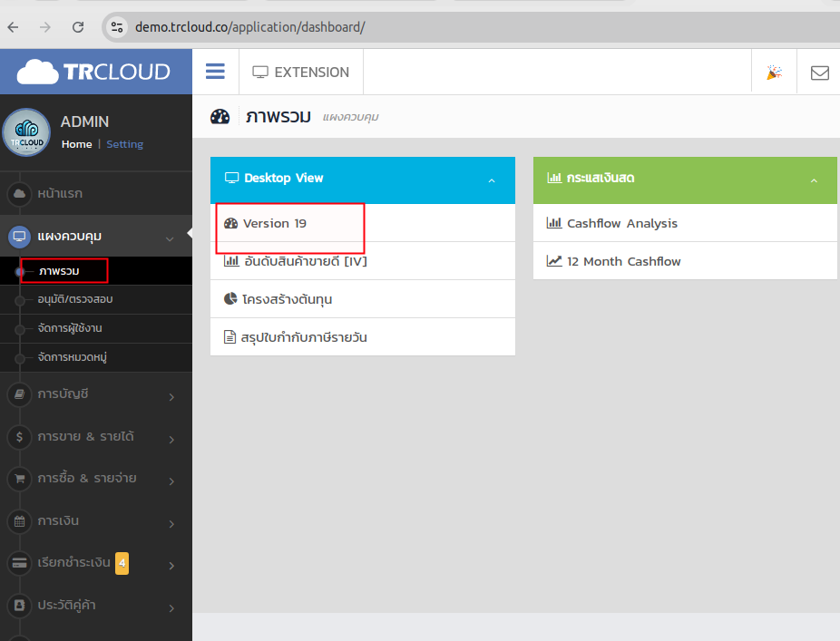Viewport: 840px width, 641px height.
Task: Click line chart icon beside 12 Month Cashflow
Action: (x=554, y=261)
